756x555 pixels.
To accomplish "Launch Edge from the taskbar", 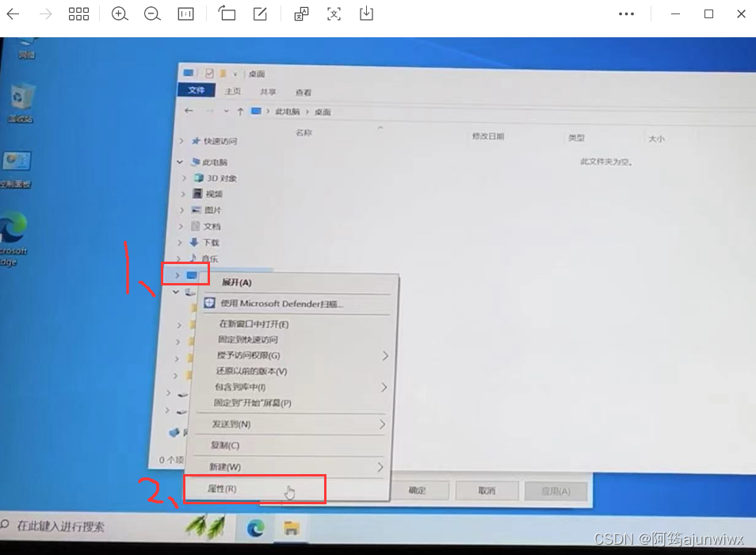I will point(255,529).
